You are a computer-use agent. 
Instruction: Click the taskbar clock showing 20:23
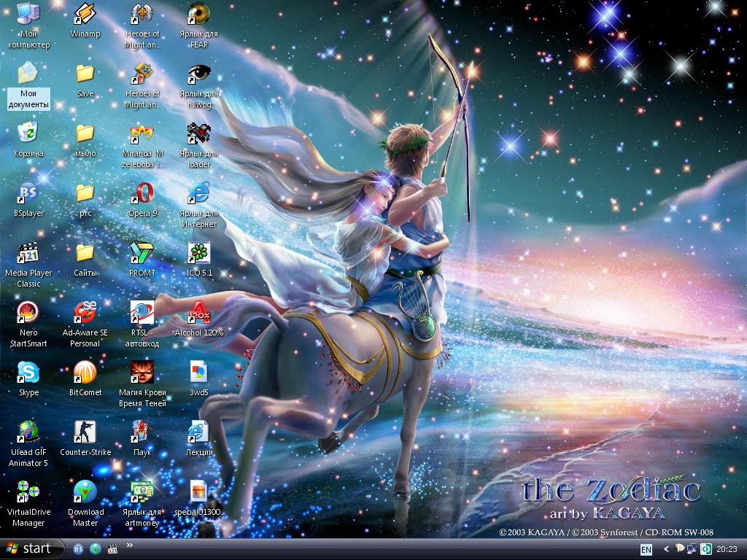pos(727,550)
